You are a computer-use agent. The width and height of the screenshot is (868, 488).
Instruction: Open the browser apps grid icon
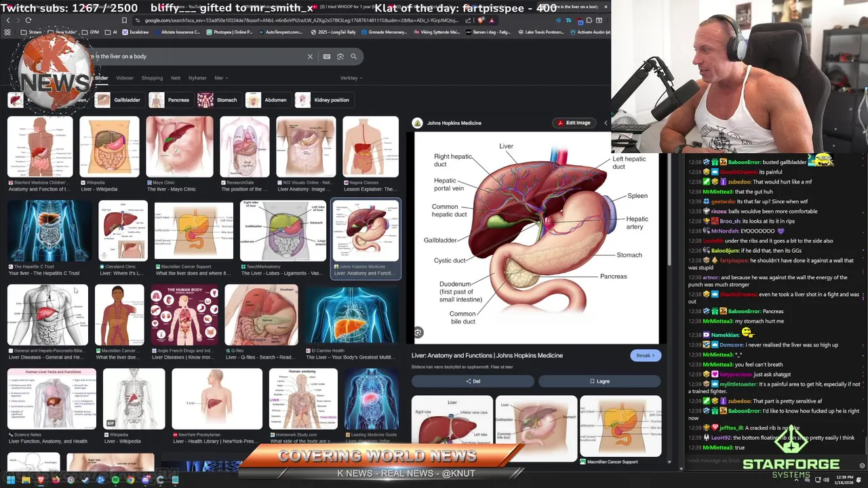click(x=7, y=32)
